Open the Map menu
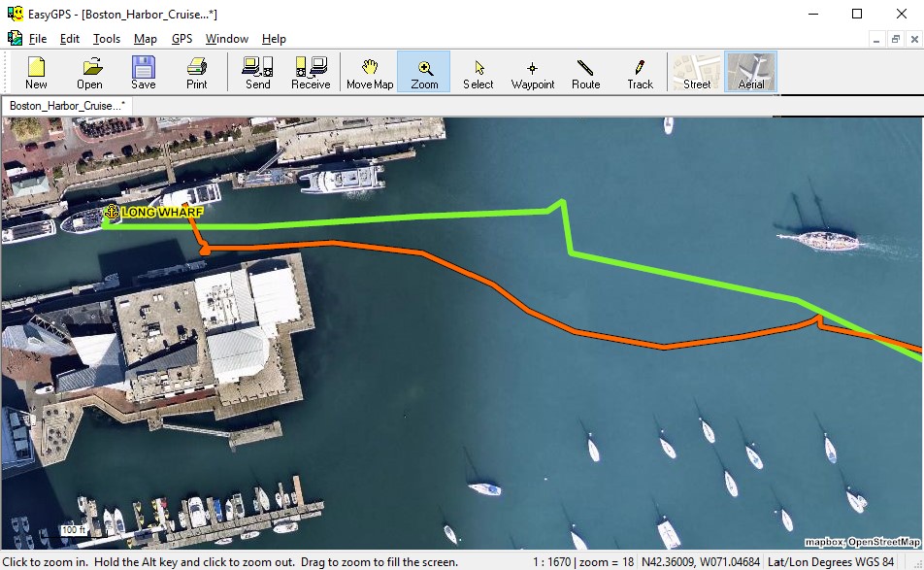This screenshot has height=570, width=924. (x=145, y=39)
